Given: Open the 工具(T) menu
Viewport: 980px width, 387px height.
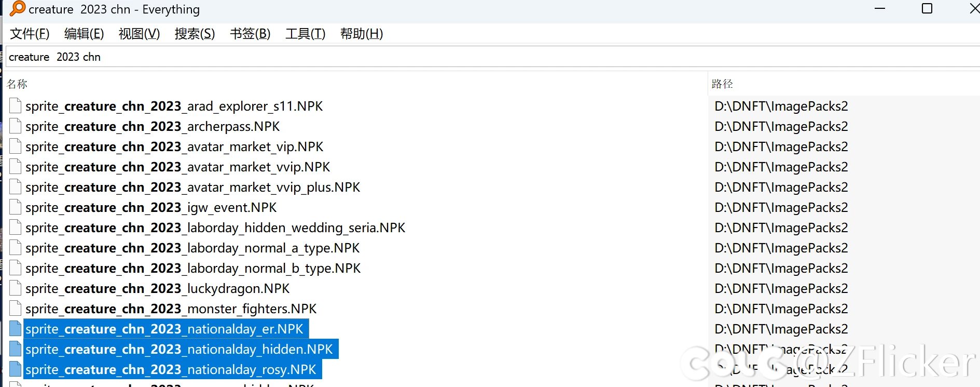Looking at the screenshot, I should [x=305, y=34].
